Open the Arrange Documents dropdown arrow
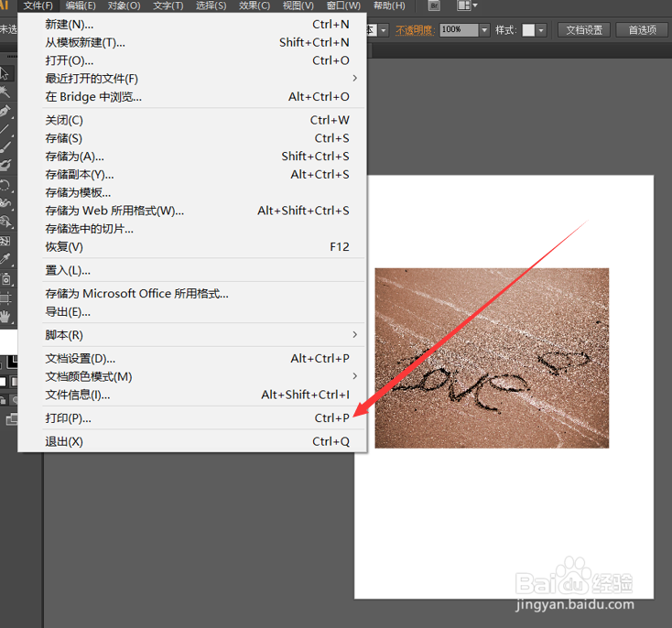The height and width of the screenshot is (628, 672). tap(475, 5)
